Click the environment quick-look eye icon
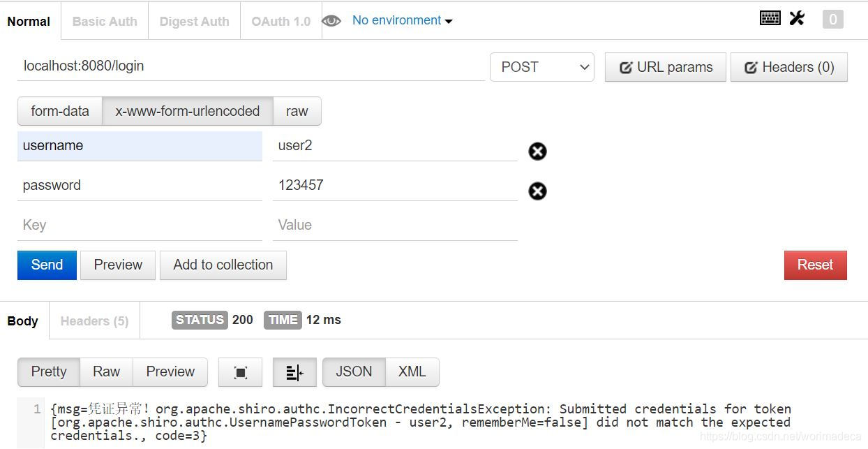The width and height of the screenshot is (868, 449). 331,21
